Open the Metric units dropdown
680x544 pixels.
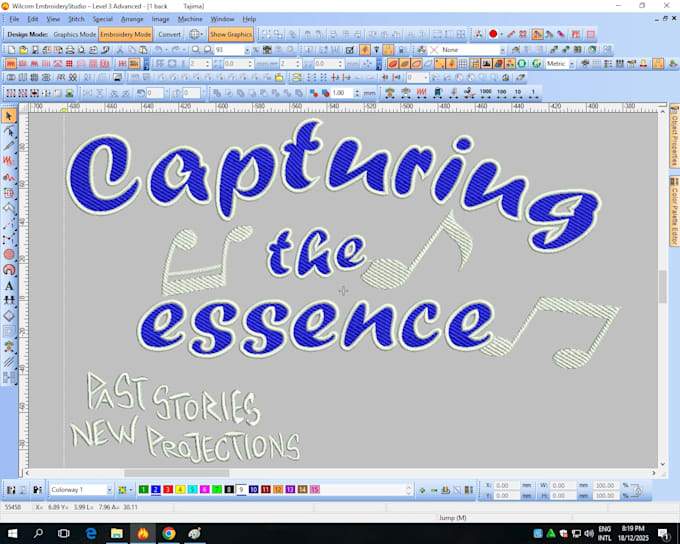coord(572,64)
